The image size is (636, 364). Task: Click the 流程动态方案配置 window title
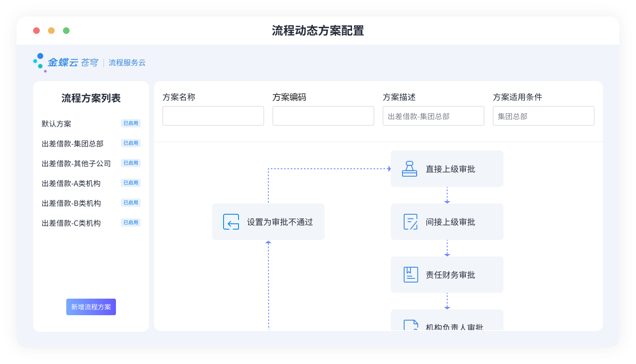[318, 31]
